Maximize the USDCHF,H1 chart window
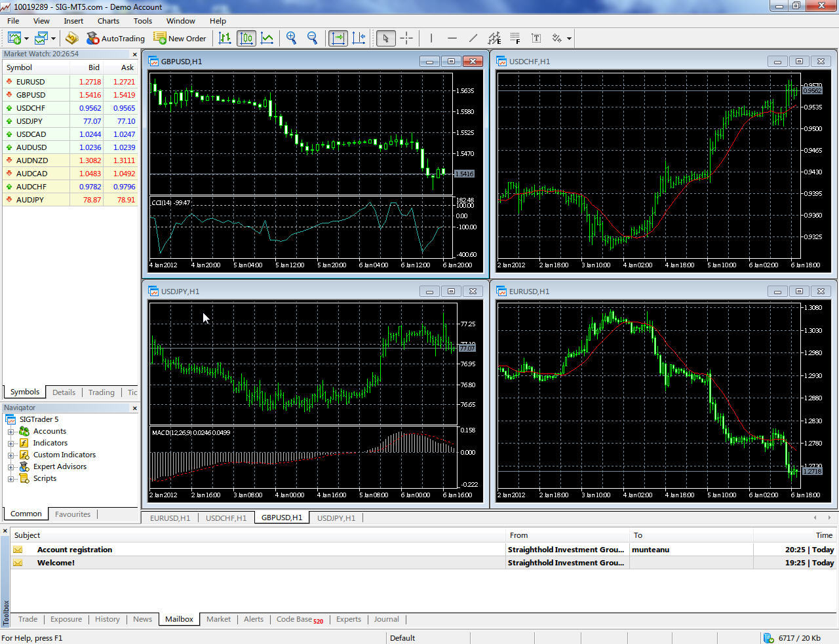Screen dimensions: 839x644 (799, 62)
